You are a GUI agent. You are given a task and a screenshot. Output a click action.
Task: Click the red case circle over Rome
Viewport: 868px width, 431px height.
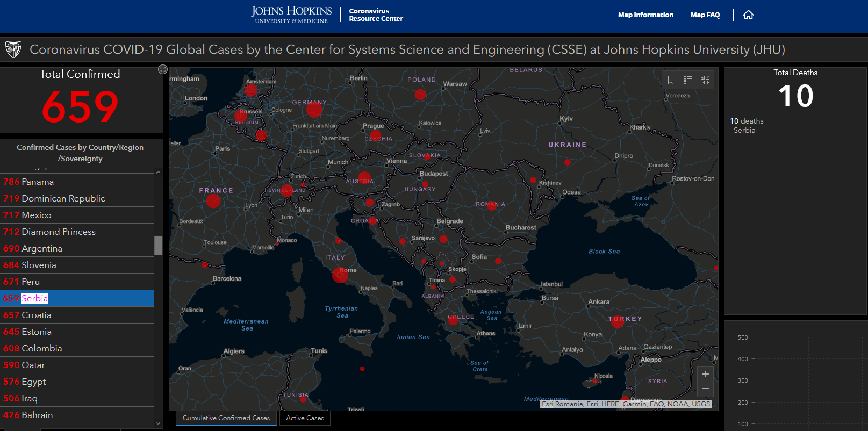[x=340, y=275]
